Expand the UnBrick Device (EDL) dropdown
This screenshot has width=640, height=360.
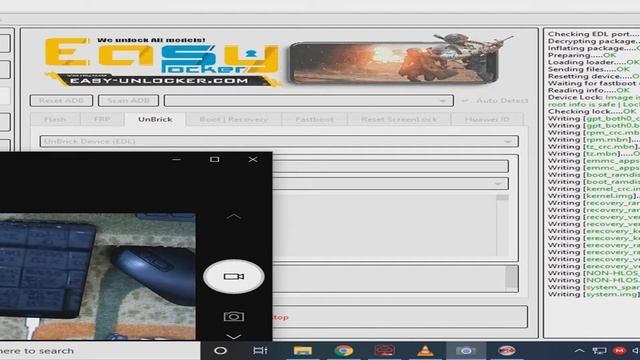pos(279,141)
